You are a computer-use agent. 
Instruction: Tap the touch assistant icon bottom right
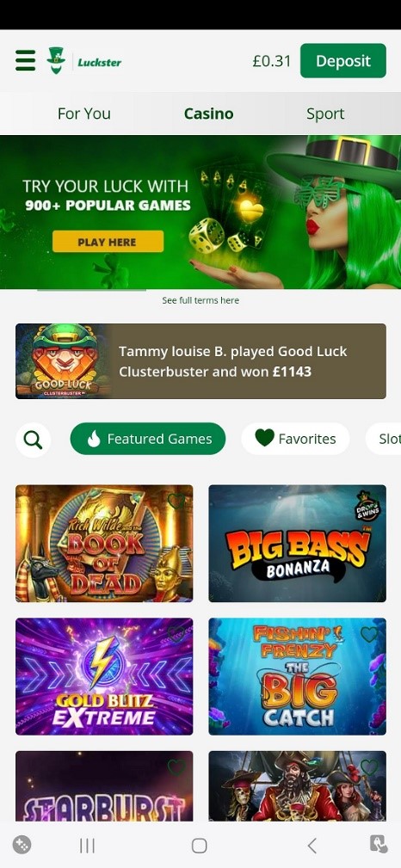pos(379,844)
